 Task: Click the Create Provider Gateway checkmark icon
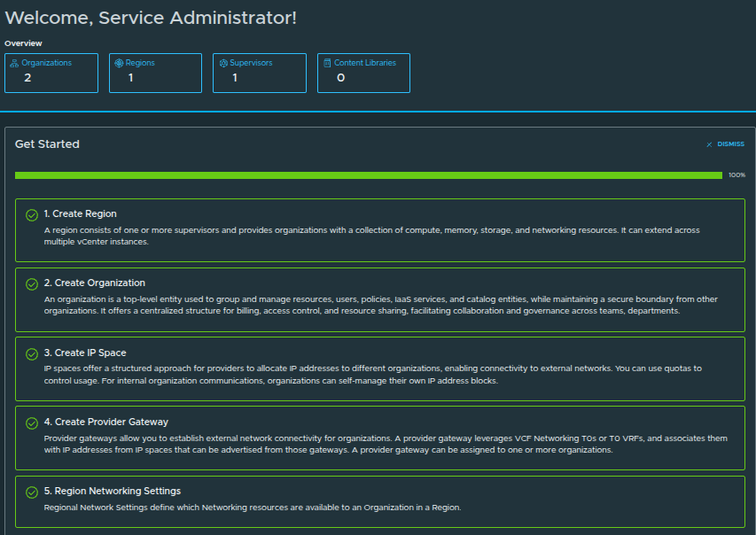click(x=32, y=423)
